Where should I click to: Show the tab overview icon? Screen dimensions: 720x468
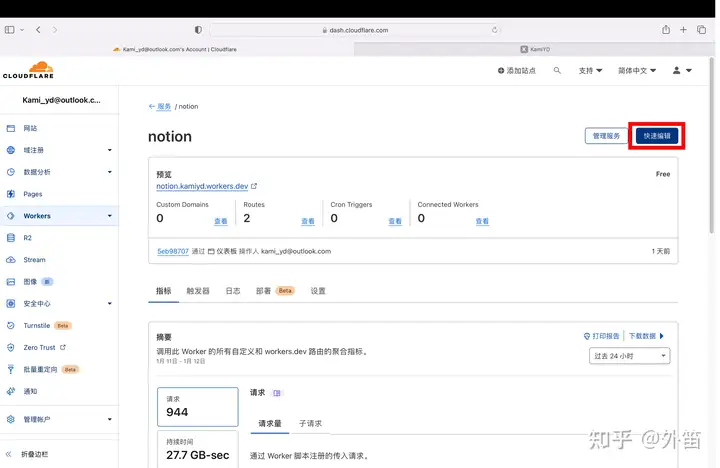(701, 29)
